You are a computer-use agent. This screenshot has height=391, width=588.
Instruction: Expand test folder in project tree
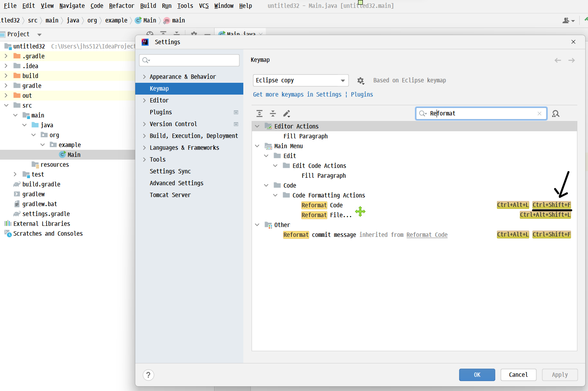tap(15, 174)
